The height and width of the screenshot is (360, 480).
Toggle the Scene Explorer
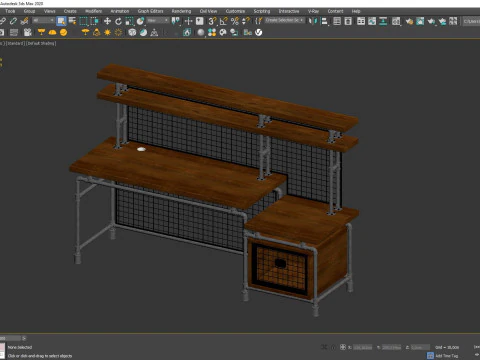click(x=337, y=21)
